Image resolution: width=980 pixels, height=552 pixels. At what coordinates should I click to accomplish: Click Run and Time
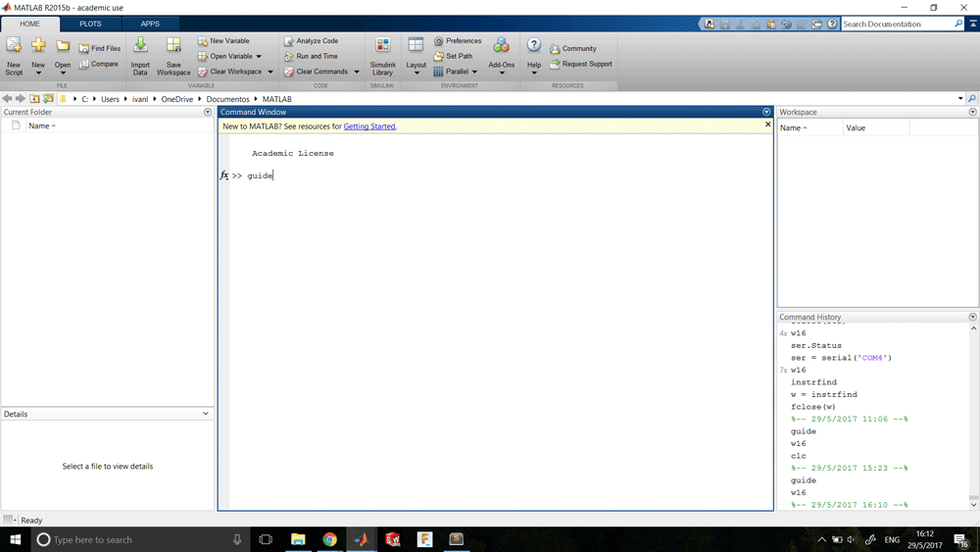311,56
